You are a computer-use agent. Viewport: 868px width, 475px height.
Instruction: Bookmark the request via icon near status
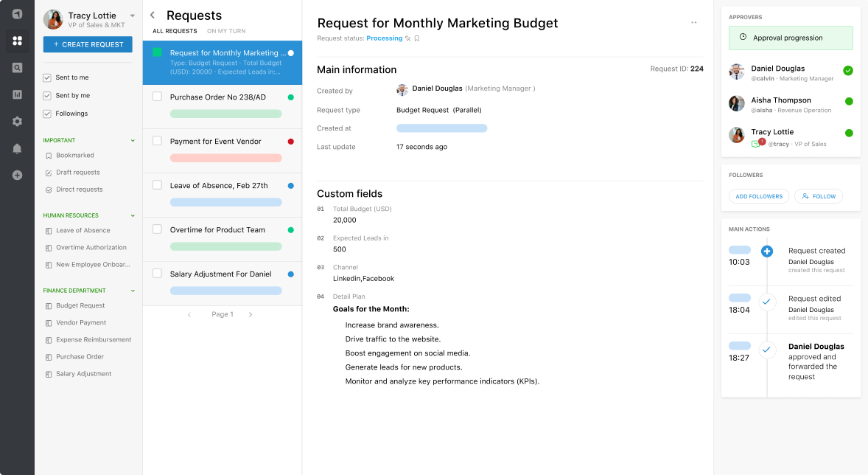[x=417, y=38]
